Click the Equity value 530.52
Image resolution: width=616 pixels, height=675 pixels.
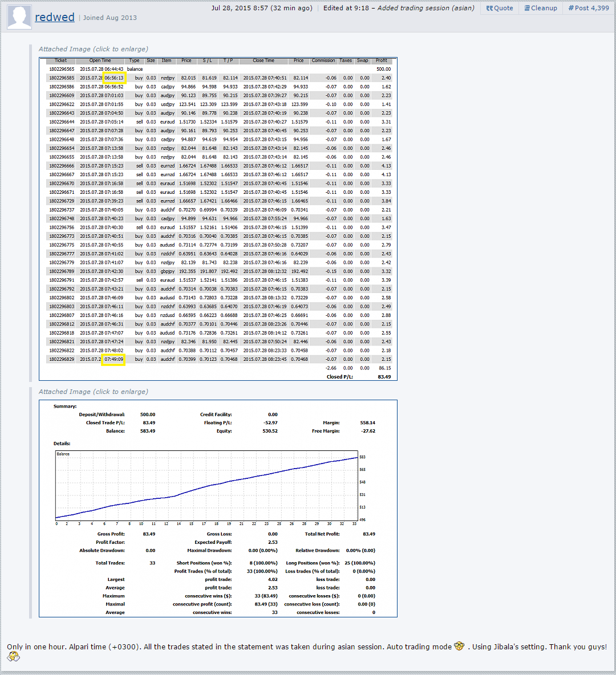point(270,431)
